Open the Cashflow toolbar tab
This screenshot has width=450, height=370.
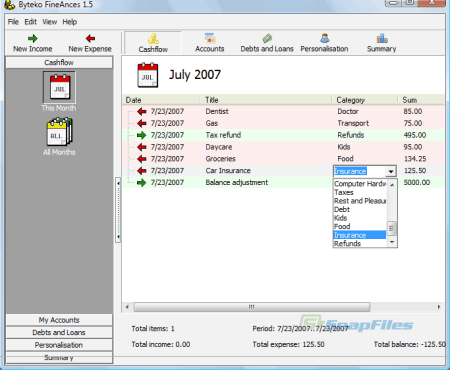click(x=153, y=43)
